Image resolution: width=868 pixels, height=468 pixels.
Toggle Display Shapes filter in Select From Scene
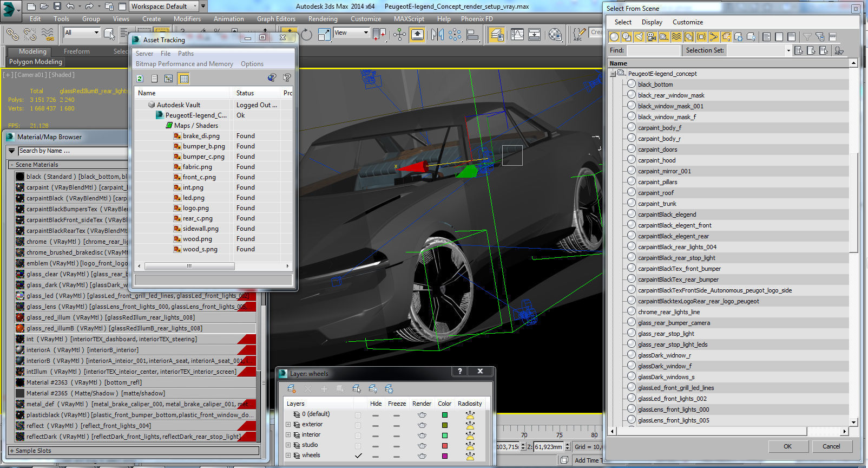click(627, 37)
